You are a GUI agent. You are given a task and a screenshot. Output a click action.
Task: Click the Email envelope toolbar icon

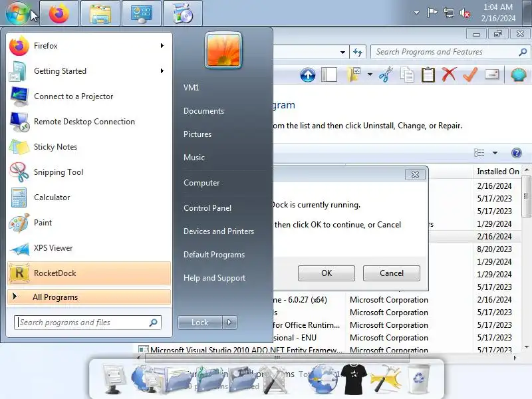coord(492,74)
